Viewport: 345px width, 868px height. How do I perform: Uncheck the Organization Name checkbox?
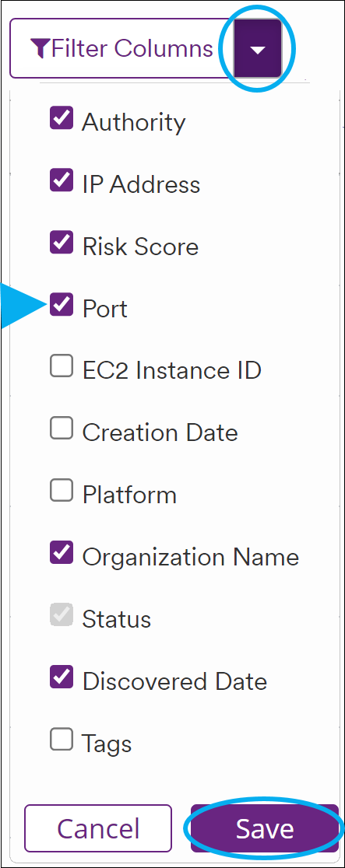(62, 552)
